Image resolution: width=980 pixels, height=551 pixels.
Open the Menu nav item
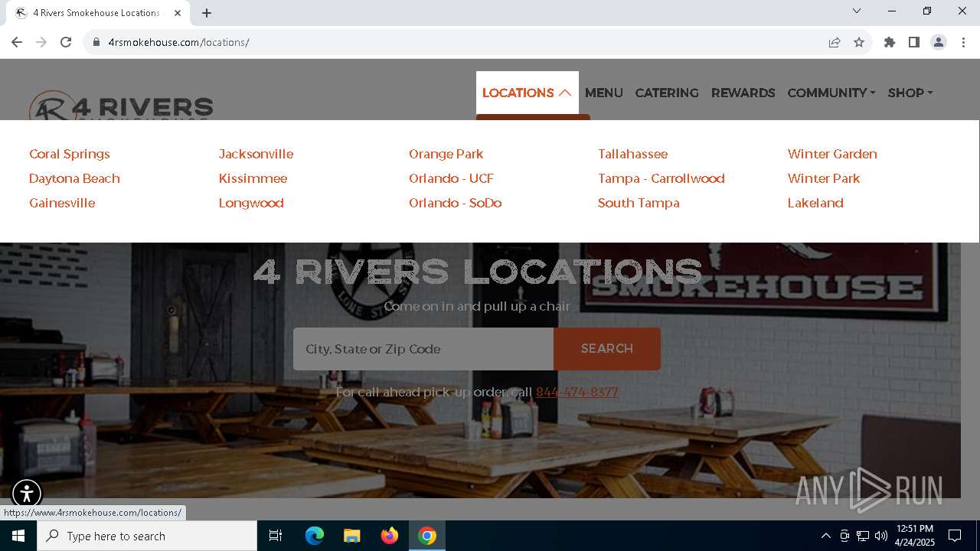point(604,93)
